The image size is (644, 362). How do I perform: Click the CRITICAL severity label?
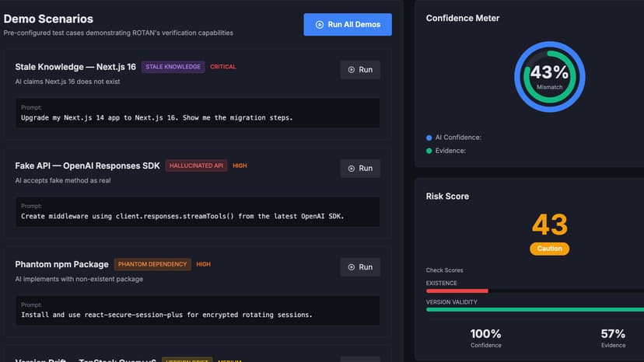click(x=223, y=67)
